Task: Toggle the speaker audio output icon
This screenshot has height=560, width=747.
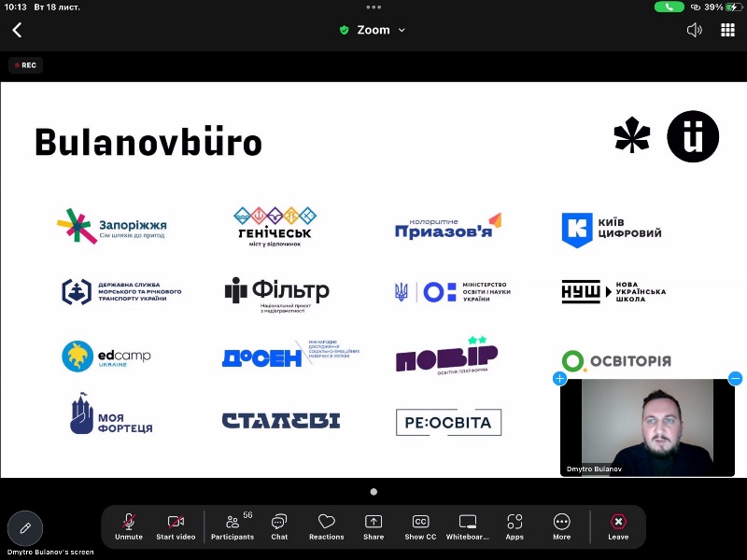Action: (x=695, y=30)
